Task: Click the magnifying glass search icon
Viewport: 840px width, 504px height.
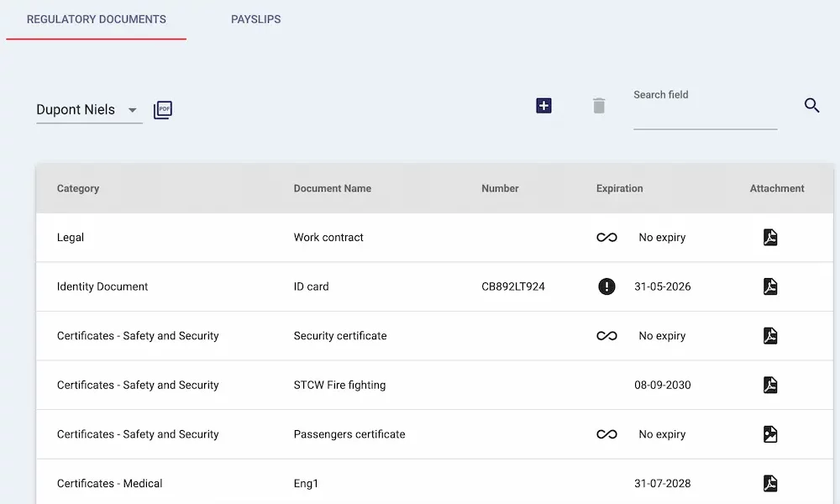Action: click(811, 106)
